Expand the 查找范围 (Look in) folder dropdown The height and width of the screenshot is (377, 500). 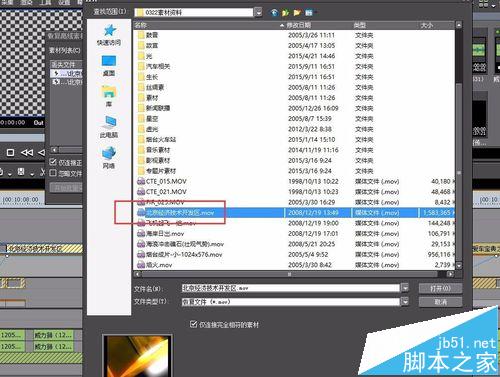(258, 13)
